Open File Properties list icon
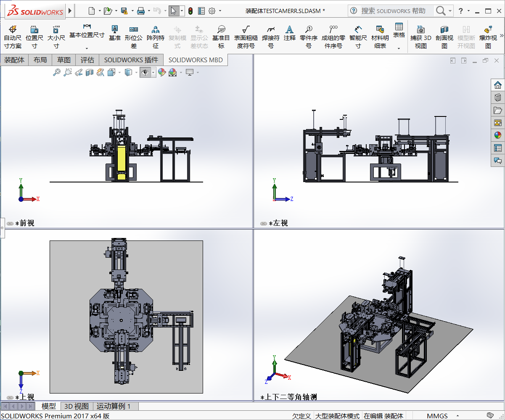This screenshot has width=505, height=420. click(x=201, y=11)
